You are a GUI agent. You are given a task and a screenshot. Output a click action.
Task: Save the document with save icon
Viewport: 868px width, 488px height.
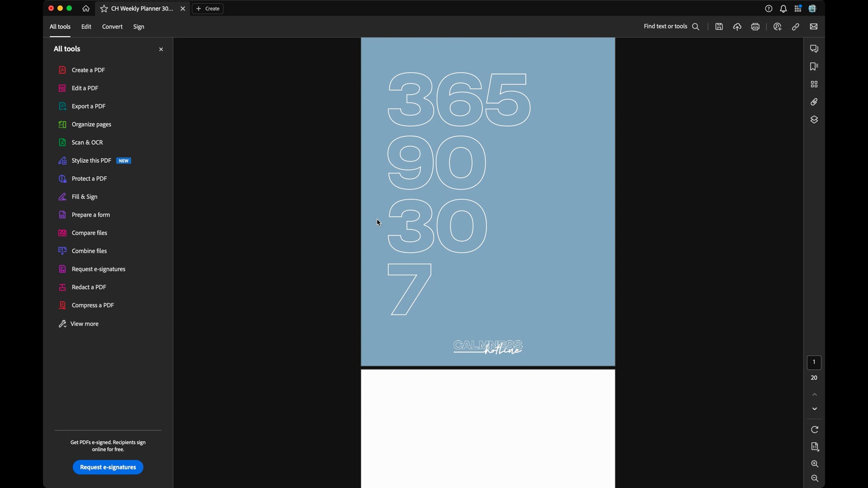[x=719, y=27]
